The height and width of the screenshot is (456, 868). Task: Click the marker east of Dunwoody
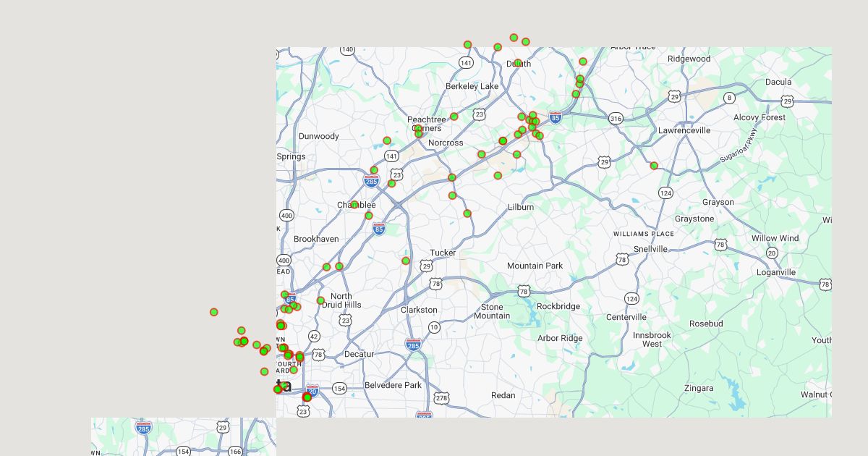(x=387, y=140)
